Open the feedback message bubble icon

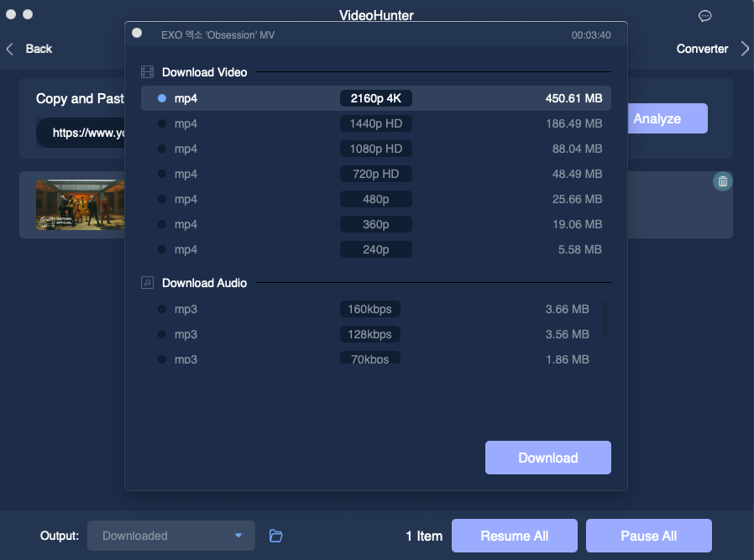(704, 16)
